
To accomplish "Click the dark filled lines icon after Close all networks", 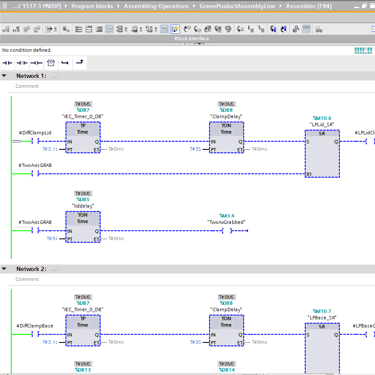I will [x=99, y=29].
